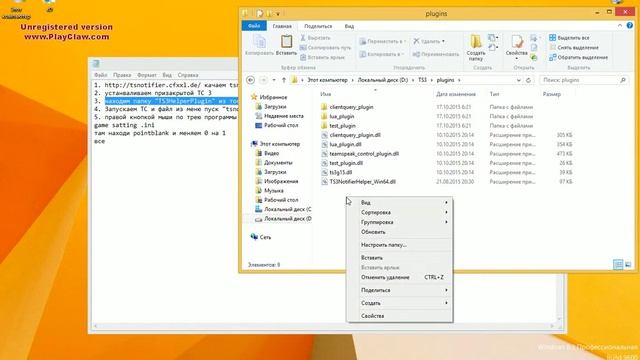This screenshot has height=360, width=640.
Task: Select lua_plugin folder
Action: [338, 116]
